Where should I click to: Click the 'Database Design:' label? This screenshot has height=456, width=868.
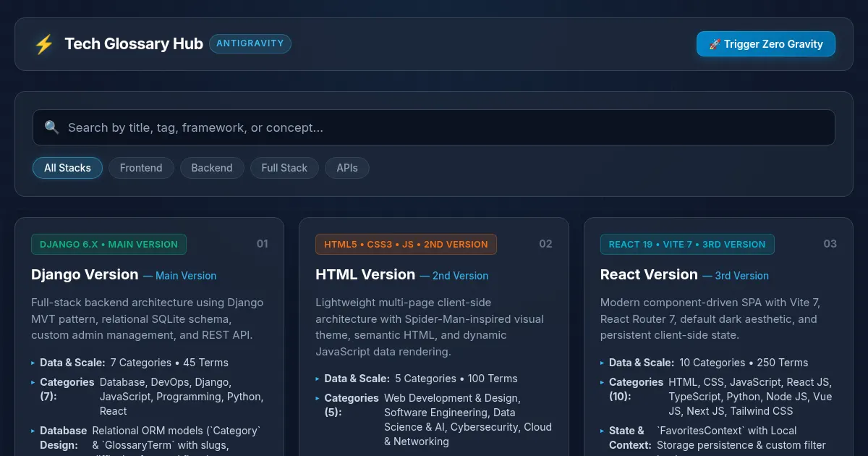[64, 438]
